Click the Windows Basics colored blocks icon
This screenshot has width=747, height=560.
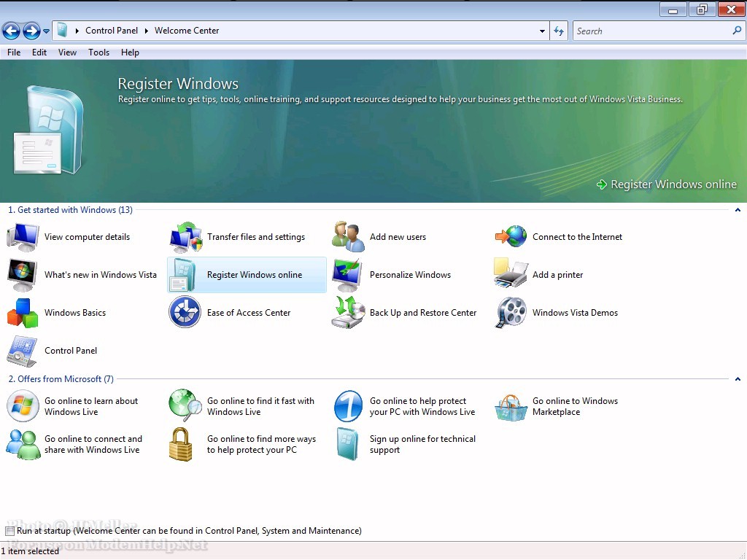[23, 313]
